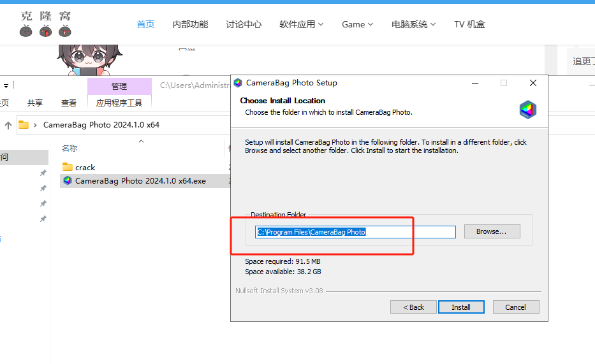The height and width of the screenshot is (364, 595).
Task: Click the first pin icon in the sidebar
Action: pos(43,173)
